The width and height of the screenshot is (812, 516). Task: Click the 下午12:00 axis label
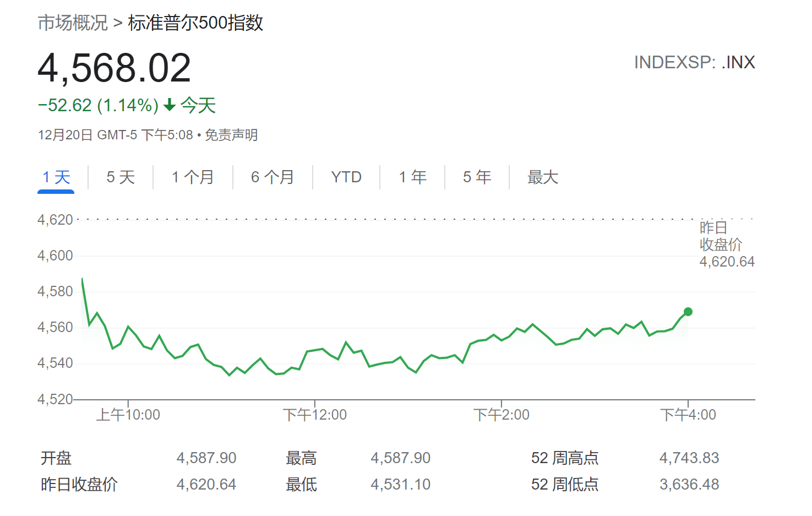point(315,415)
